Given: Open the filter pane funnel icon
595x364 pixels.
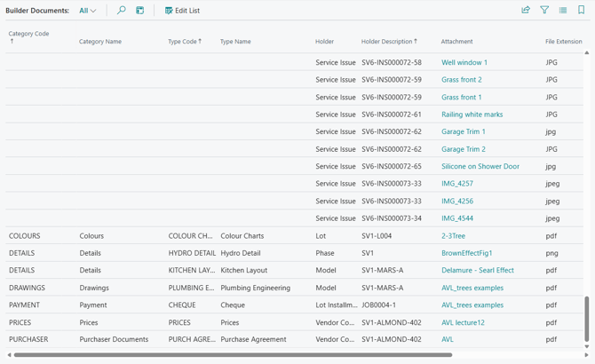Looking at the screenshot, I should [x=544, y=10].
